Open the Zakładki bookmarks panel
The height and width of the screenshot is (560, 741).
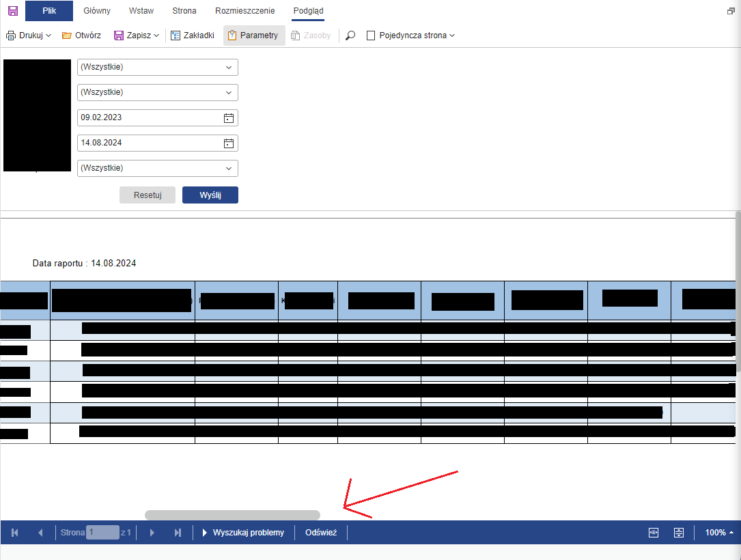[193, 36]
